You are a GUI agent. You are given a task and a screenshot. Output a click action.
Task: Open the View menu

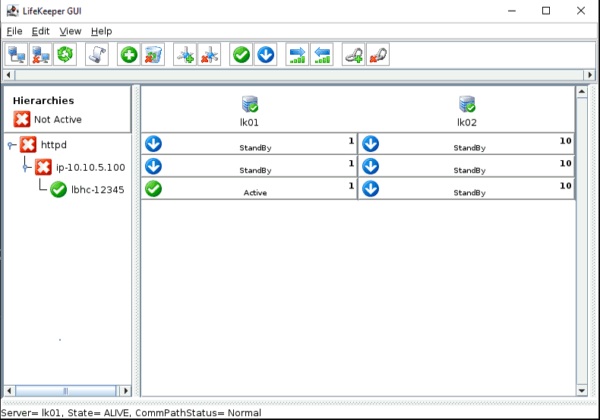pos(70,31)
